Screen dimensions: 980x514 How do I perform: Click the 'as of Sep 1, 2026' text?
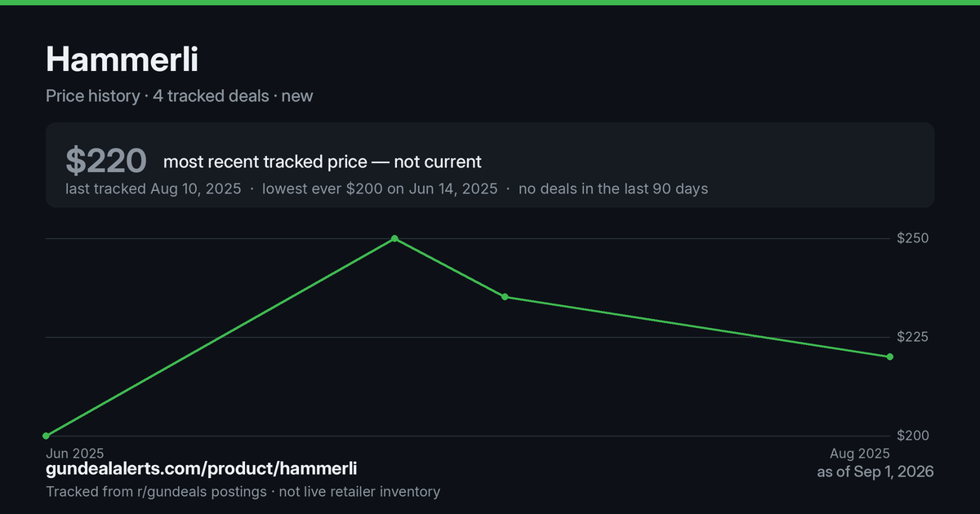[x=875, y=472]
